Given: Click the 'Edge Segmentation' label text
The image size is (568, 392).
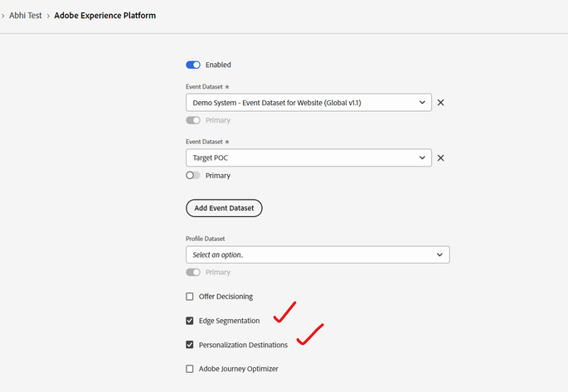Looking at the screenshot, I should pos(229,321).
